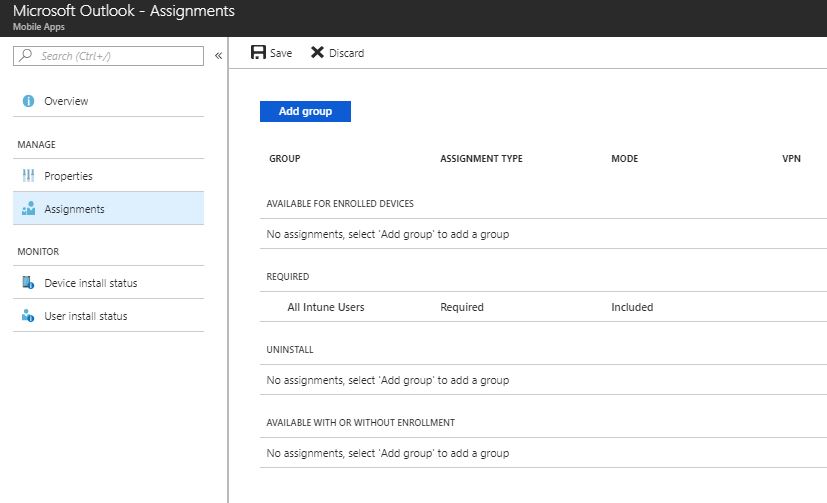Click the Properties sliders icon
This screenshot has width=827, height=503.
(28, 176)
